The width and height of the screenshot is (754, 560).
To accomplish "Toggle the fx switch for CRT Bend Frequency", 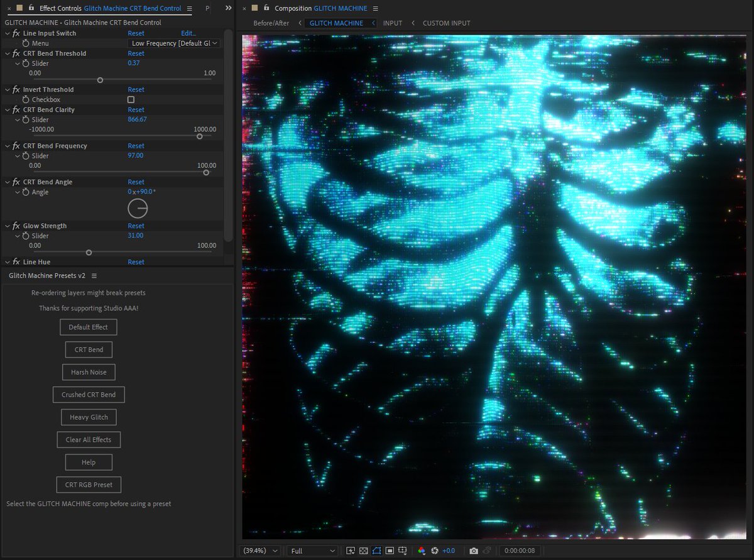I will coord(16,146).
